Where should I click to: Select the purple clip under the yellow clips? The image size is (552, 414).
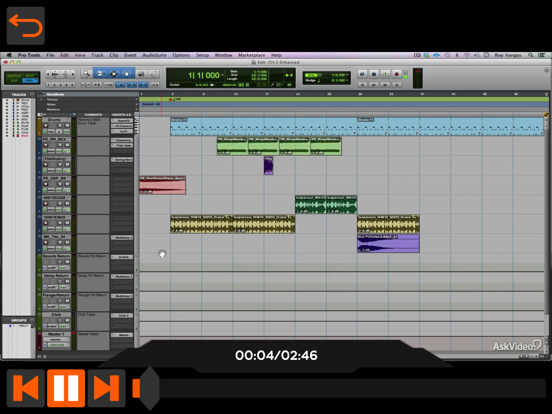click(388, 244)
